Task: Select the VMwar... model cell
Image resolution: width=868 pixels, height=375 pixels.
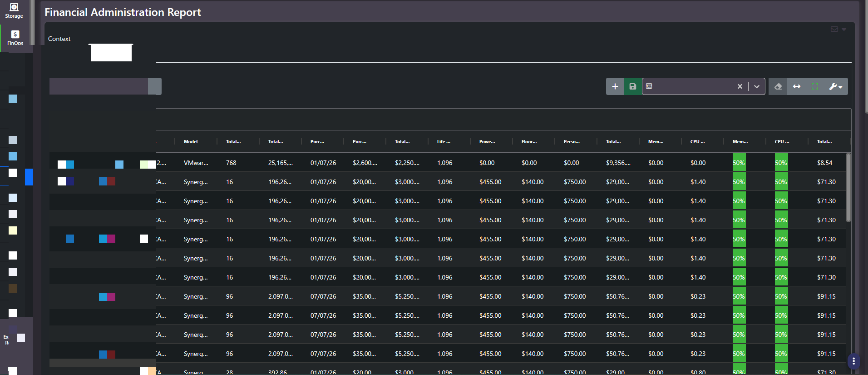Action: (x=196, y=163)
